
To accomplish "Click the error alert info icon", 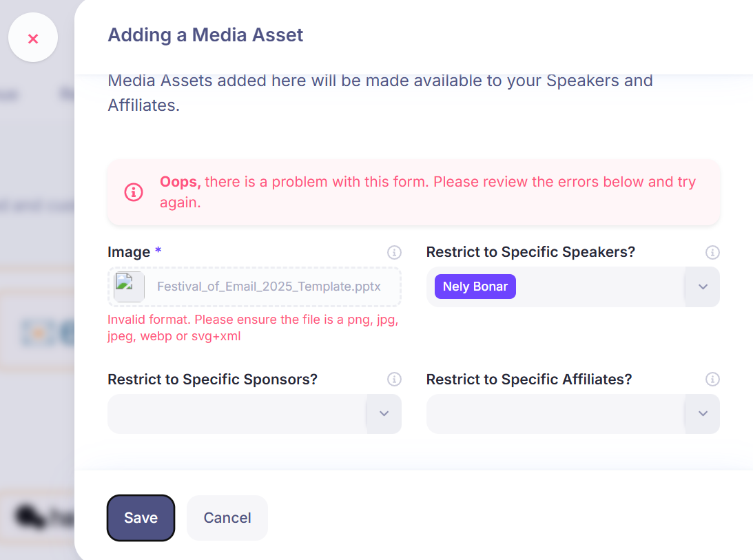I will [134, 192].
